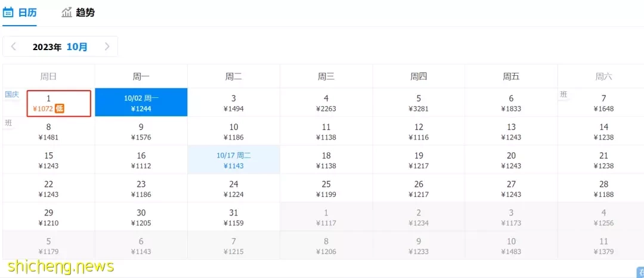Select October 16 priced ¥1112
The image size is (644, 278).
click(x=141, y=159)
